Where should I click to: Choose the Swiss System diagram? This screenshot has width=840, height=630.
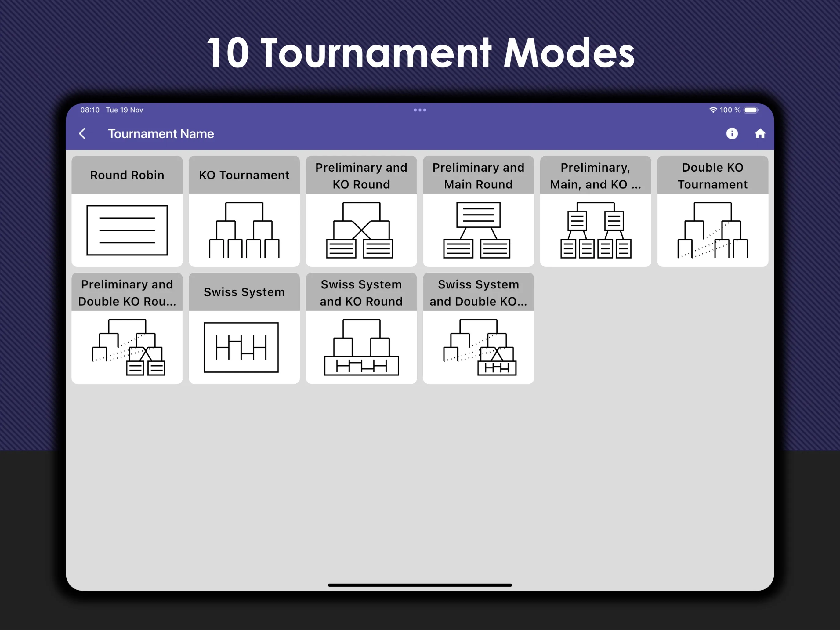click(x=241, y=347)
